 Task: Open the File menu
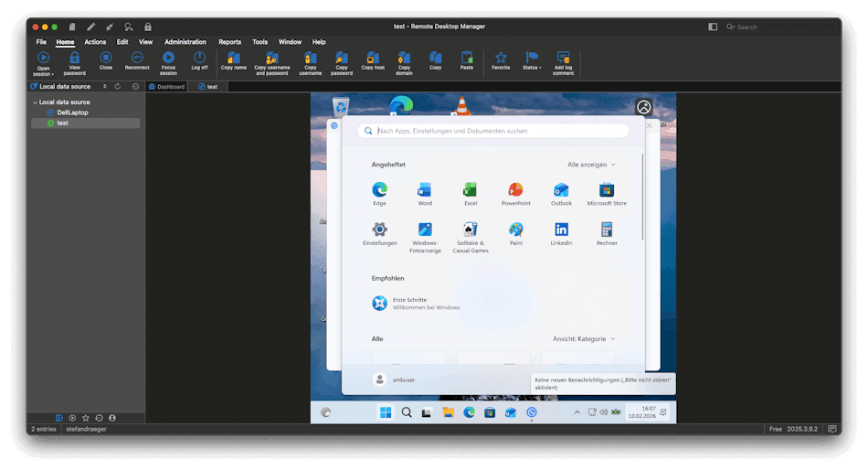coord(41,42)
